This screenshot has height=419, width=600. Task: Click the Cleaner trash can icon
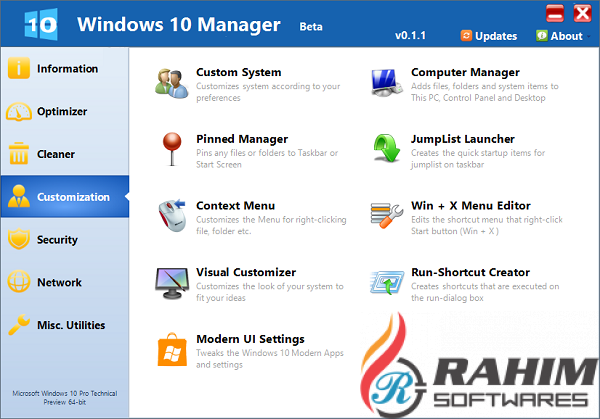coord(18,153)
